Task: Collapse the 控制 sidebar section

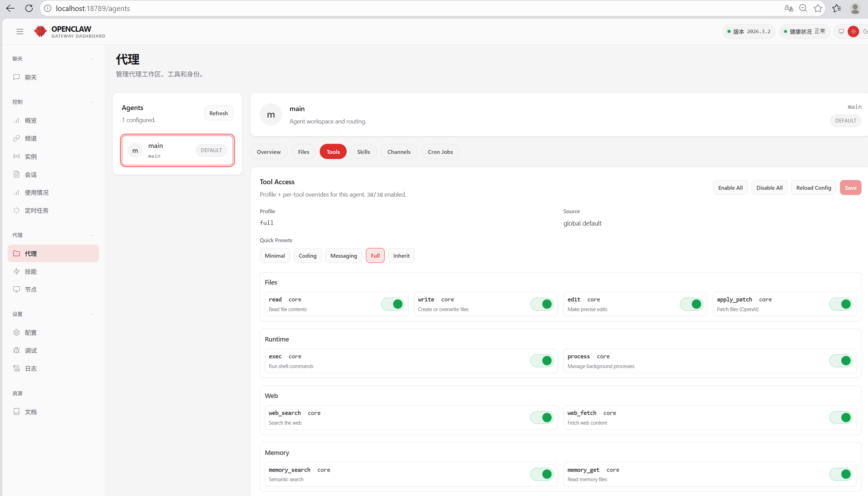Action: coord(93,102)
